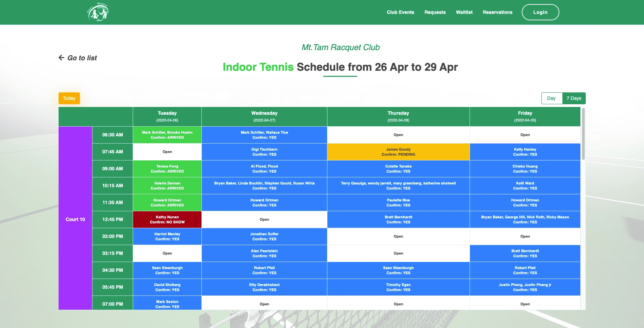Click the back arrow beside Go to list
The image size is (644, 328).
(x=61, y=58)
